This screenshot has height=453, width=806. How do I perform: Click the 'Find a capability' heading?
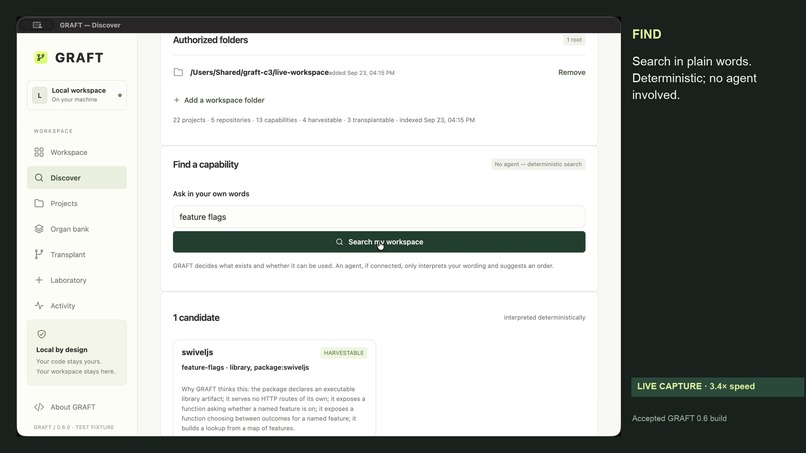pos(206,165)
